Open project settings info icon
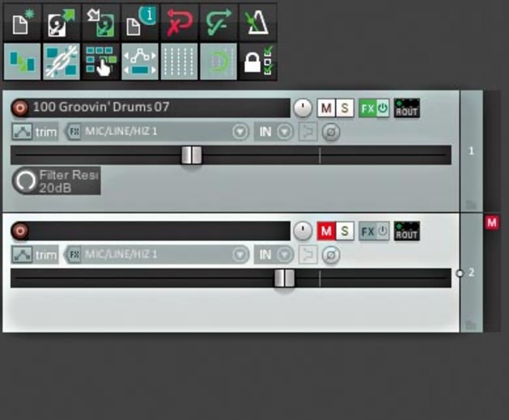 (140, 23)
